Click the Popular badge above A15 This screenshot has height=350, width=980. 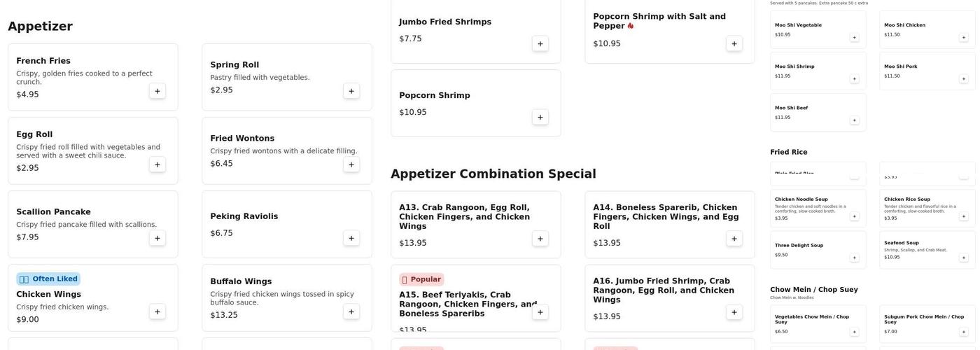pyautogui.click(x=421, y=279)
